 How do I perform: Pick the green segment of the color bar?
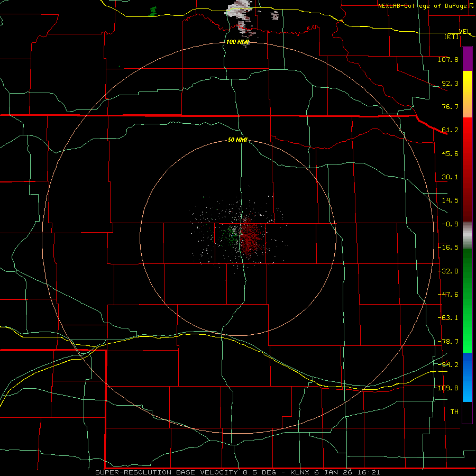tap(467, 300)
